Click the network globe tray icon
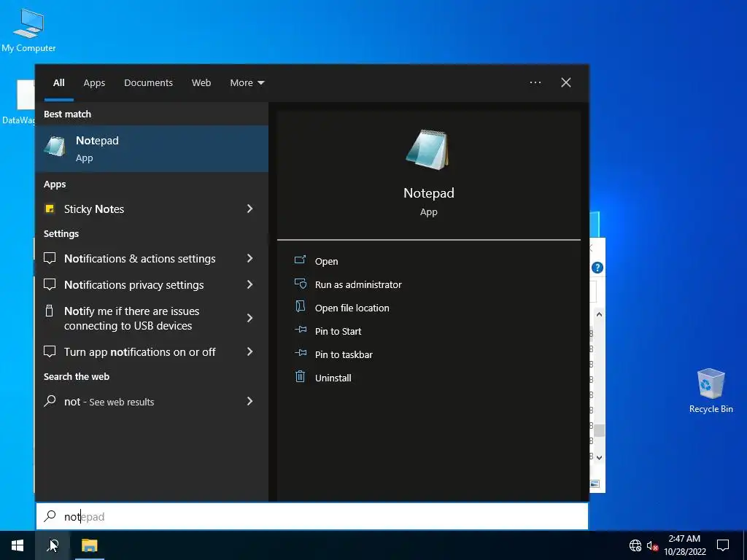Screen dimensions: 747x560 point(635,545)
